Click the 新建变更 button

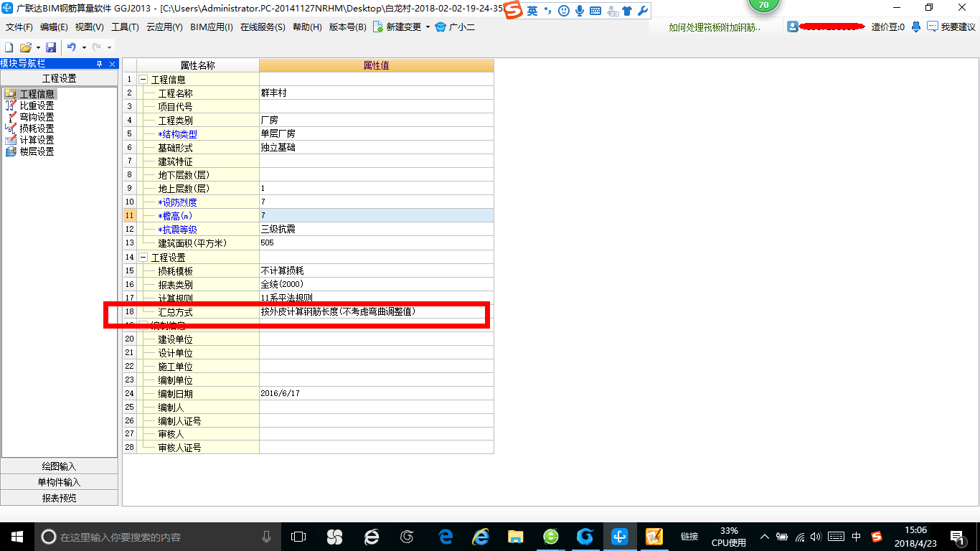397,27
